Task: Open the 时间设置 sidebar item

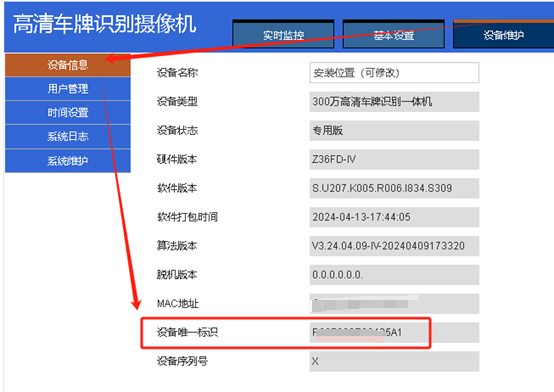Action: click(68, 113)
